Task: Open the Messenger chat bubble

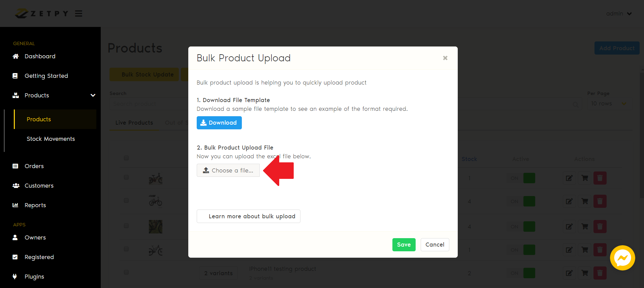Action: [x=622, y=258]
